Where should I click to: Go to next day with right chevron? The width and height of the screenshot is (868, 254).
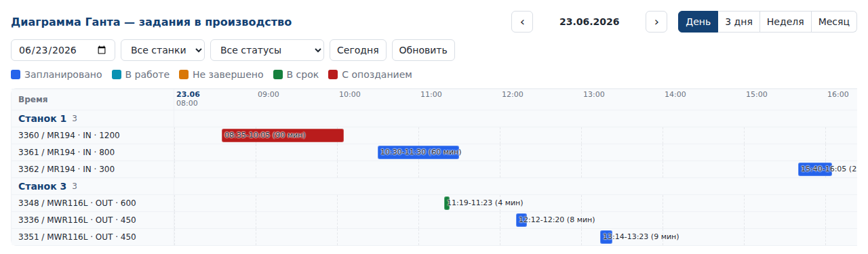[x=656, y=22]
